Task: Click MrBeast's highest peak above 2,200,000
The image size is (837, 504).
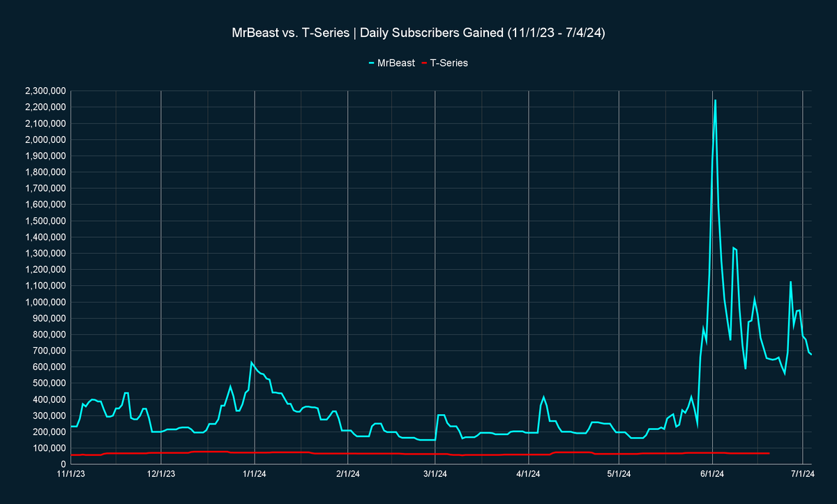Action: tap(715, 100)
